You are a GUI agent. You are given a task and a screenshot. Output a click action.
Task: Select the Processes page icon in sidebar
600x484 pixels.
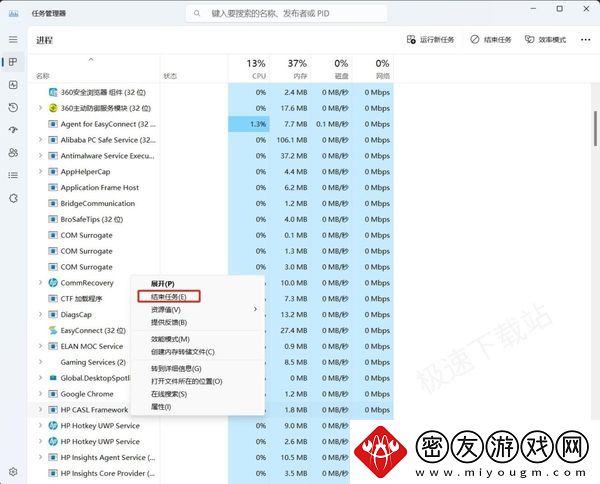click(x=13, y=62)
